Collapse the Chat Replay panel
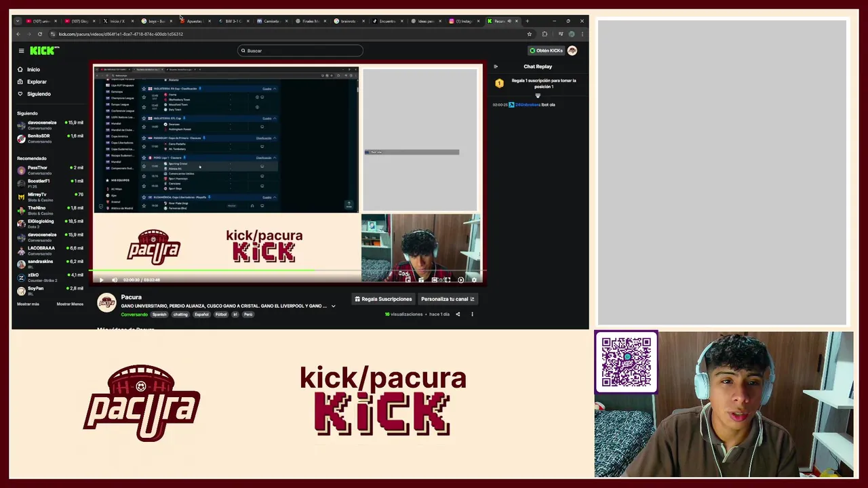This screenshot has width=868, height=488. [496, 66]
